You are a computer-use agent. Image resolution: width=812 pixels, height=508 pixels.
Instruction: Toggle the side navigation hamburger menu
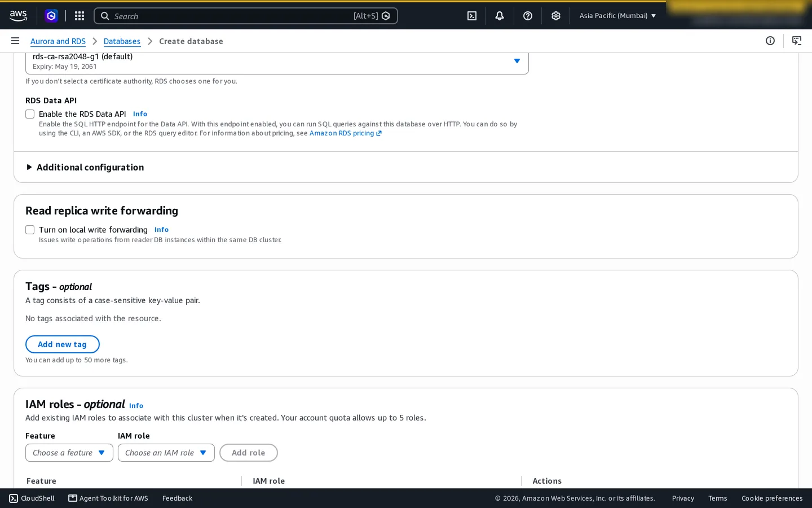click(15, 41)
